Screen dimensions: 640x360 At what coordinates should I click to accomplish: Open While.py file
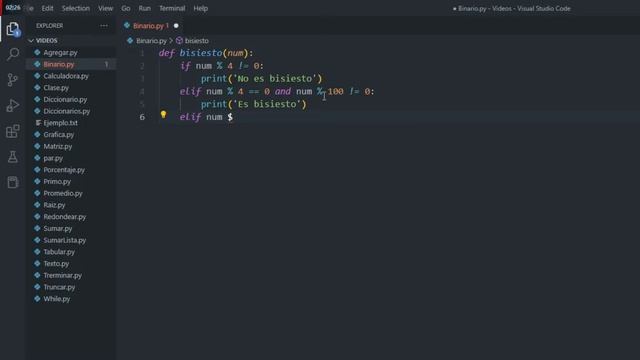click(57, 299)
